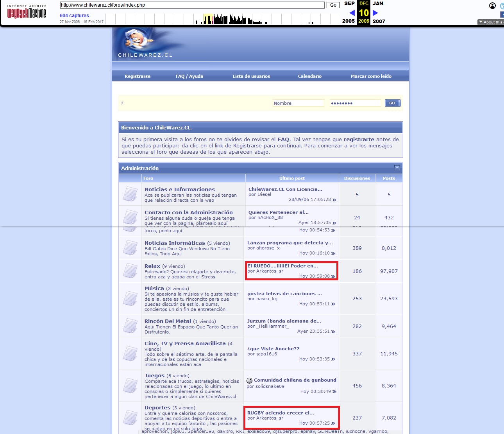Open the Relax forum
This screenshot has height=434, width=504.
coord(152,266)
